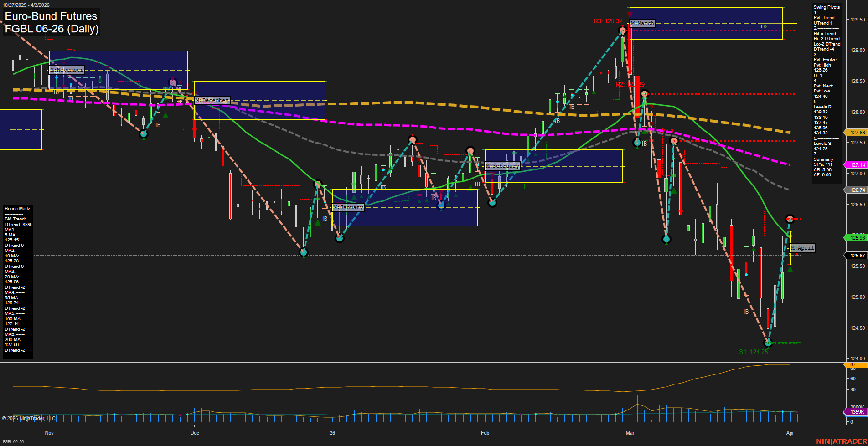The height and width of the screenshot is (446, 868).
Task: Open the FGBL 06-26 chart tab
Action: point(13,441)
